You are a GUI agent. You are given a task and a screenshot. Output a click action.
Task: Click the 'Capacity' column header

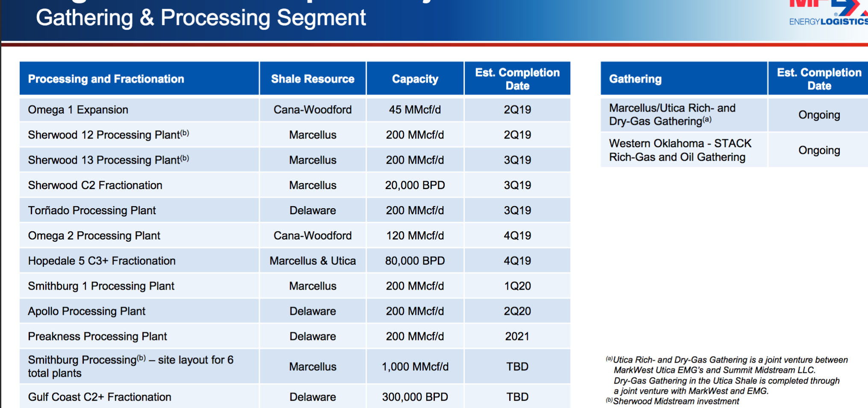[x=415, y=79]
